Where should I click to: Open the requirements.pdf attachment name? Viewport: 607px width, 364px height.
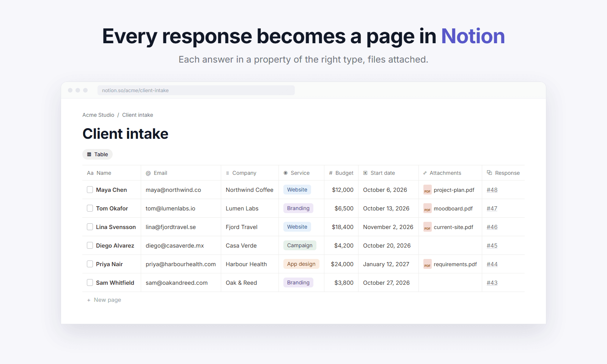(x=455, y=264)
